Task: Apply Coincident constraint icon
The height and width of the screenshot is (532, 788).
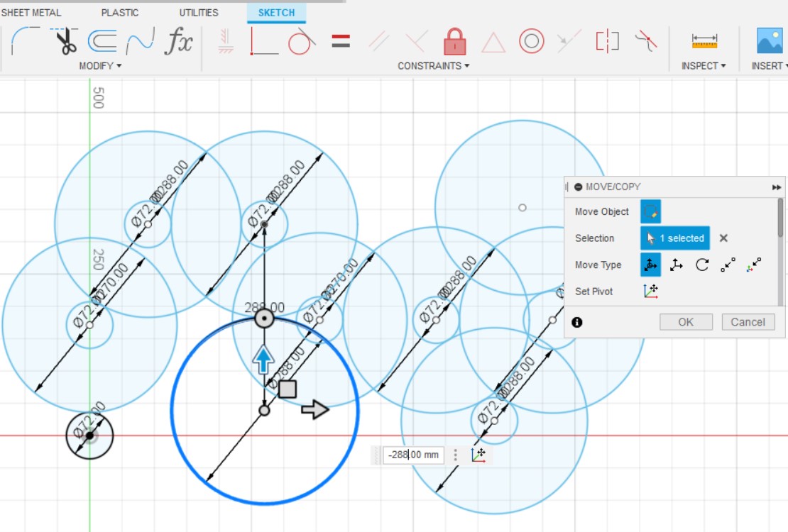Action: coord(264,40)
